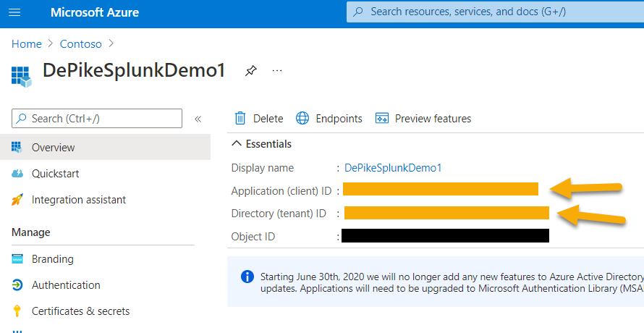Open the Authentication menu item
The height and width of the screenshot is (333, 644).
click(x=66, y=285)
